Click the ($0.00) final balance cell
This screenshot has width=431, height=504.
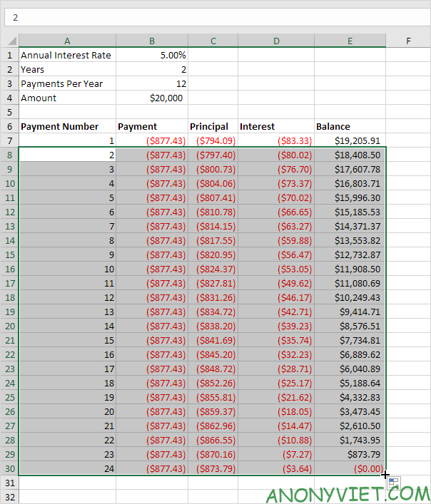pyautogui.click(x=350, y=469)
